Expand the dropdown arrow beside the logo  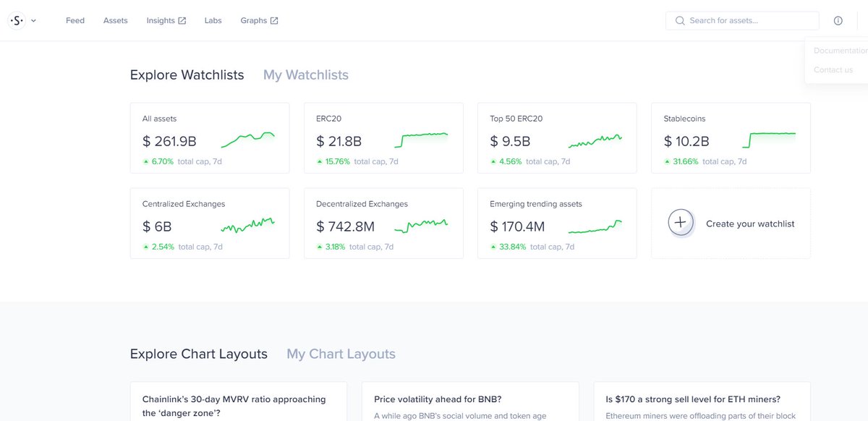click(33, 21)
